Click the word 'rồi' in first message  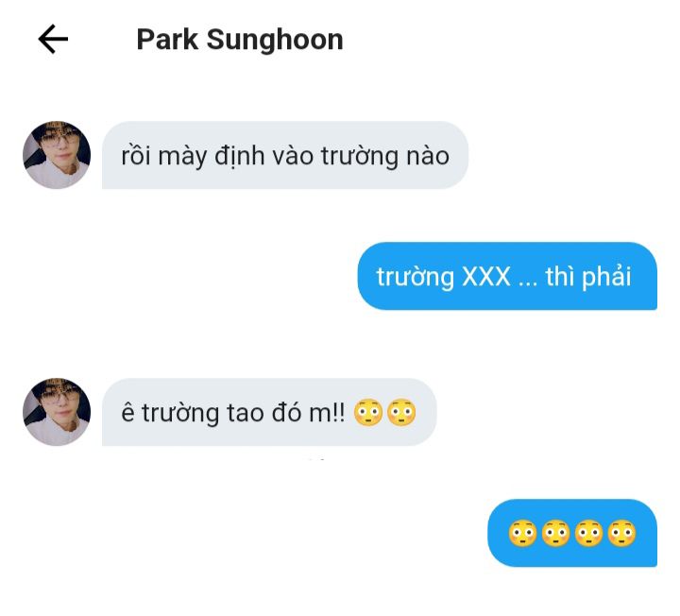coord(136,155)
